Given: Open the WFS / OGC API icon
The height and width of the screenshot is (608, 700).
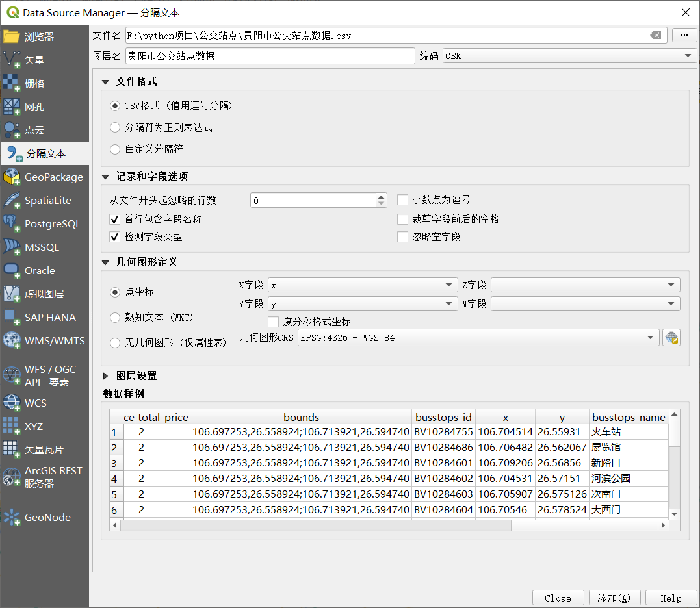Looking at the screenshot, I should point(12,375).
